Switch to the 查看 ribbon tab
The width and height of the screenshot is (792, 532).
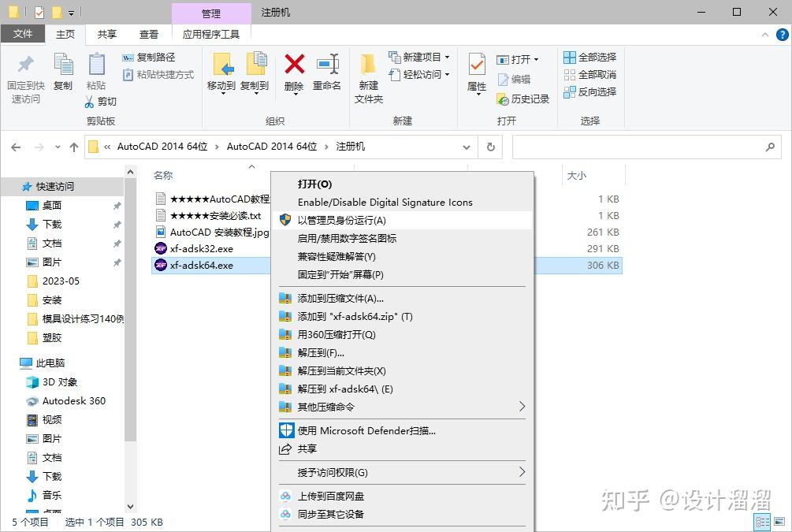click(x=148, y=34)
